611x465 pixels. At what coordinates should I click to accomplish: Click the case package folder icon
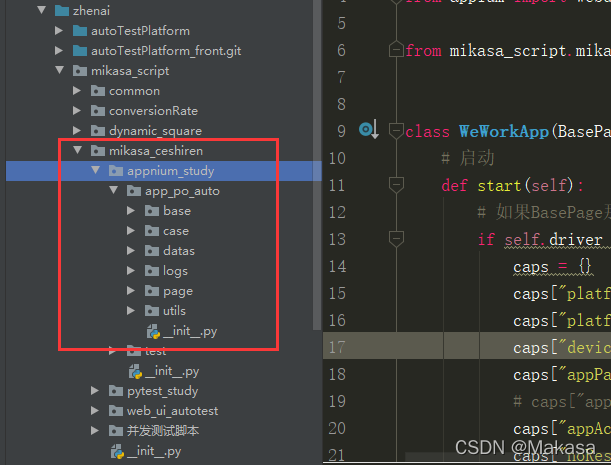(x=152, y=231)
